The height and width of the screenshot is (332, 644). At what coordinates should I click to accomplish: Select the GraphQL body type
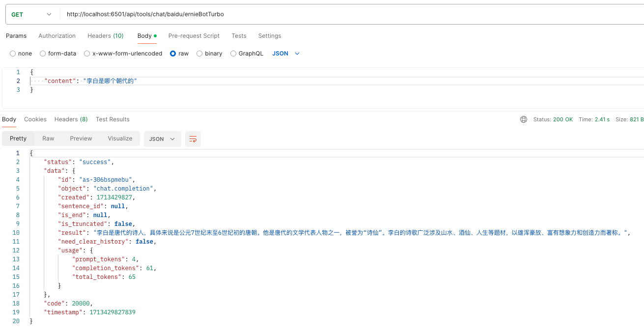point(247,54)
